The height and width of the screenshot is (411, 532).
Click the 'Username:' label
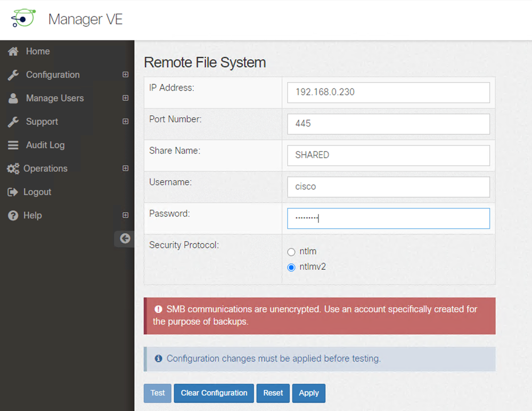170,182
